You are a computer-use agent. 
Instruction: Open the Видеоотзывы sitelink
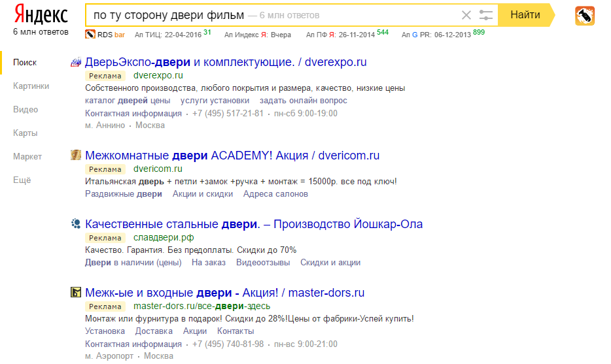[x=263, y=263]
